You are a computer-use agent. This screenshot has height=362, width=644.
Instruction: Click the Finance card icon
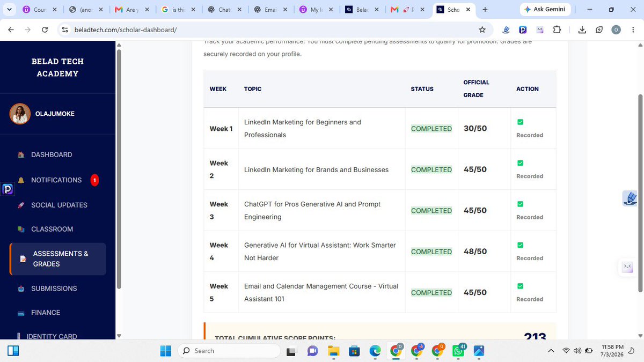click(x=21, y=313)
